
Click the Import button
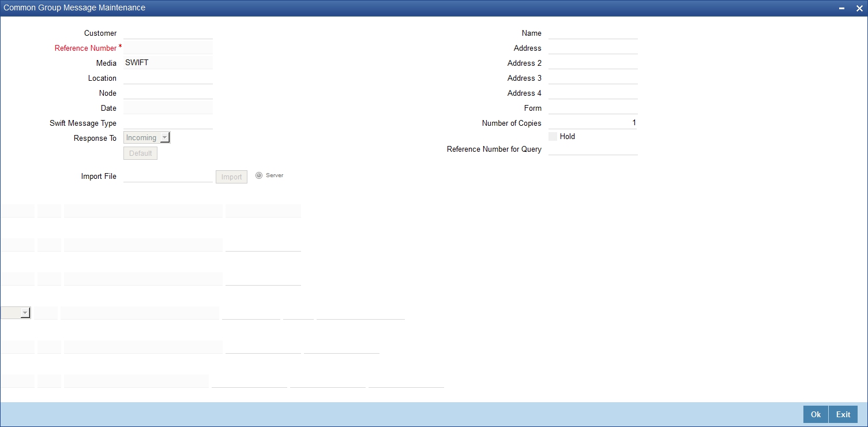[x=231, y=177]
